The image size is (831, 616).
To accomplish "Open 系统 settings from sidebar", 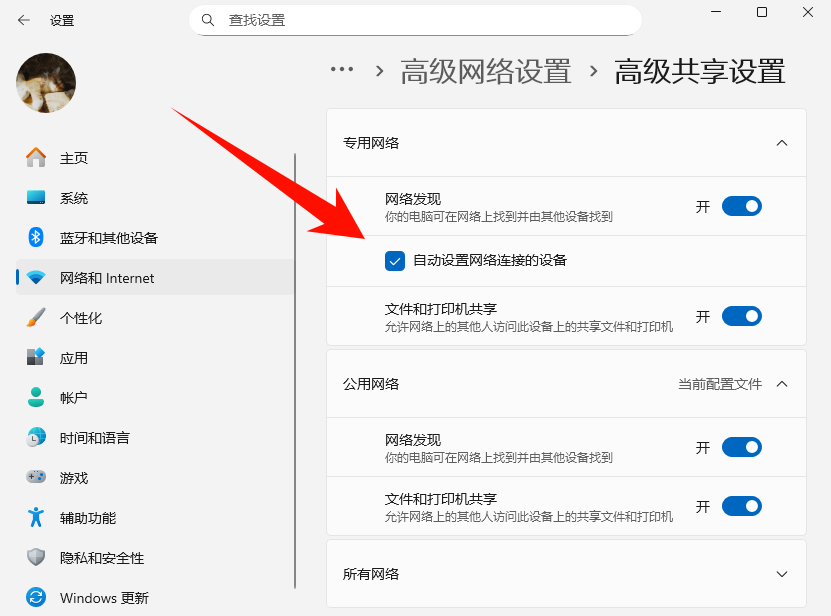I will 73,197.
